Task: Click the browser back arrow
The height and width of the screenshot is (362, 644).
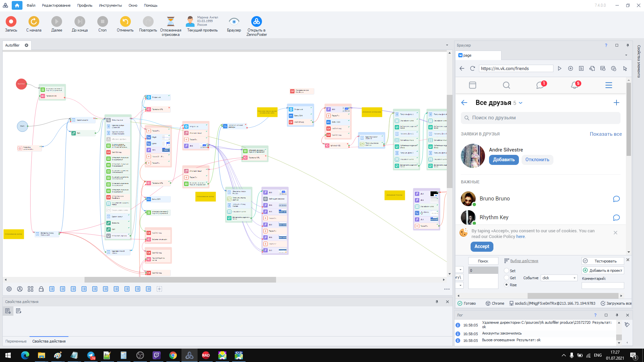Action: pos(462,68)
